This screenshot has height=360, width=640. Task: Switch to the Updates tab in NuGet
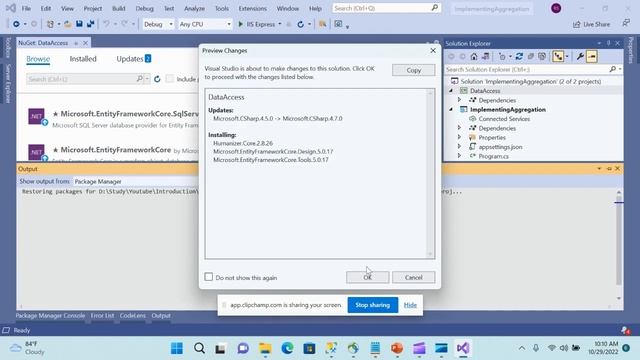[133, 59]
